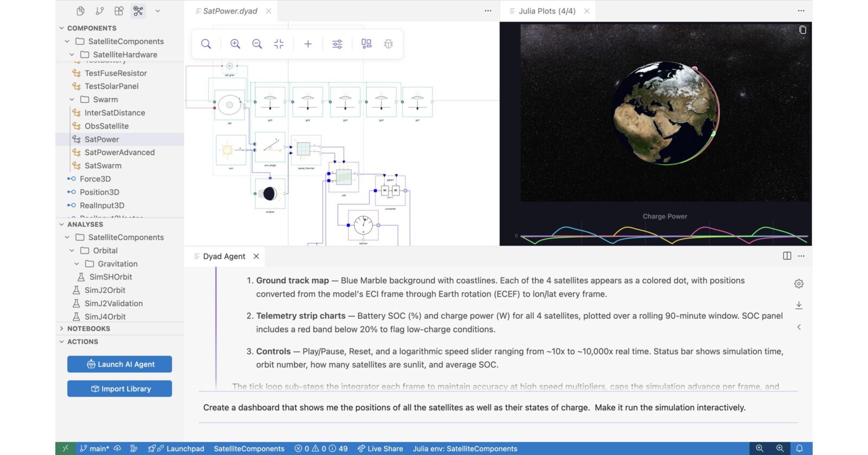Click the debug bug icon in diagram toolbar

click(x=388, y=44)
